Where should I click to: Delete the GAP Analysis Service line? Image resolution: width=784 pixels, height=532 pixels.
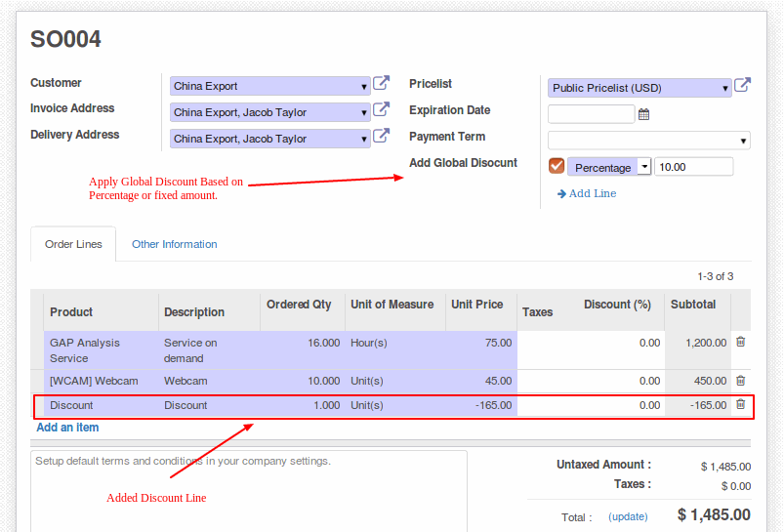coord(740,342)
